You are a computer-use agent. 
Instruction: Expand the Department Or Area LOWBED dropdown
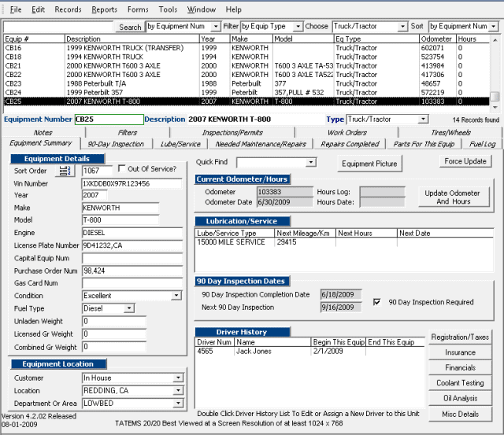click(178, 404)
